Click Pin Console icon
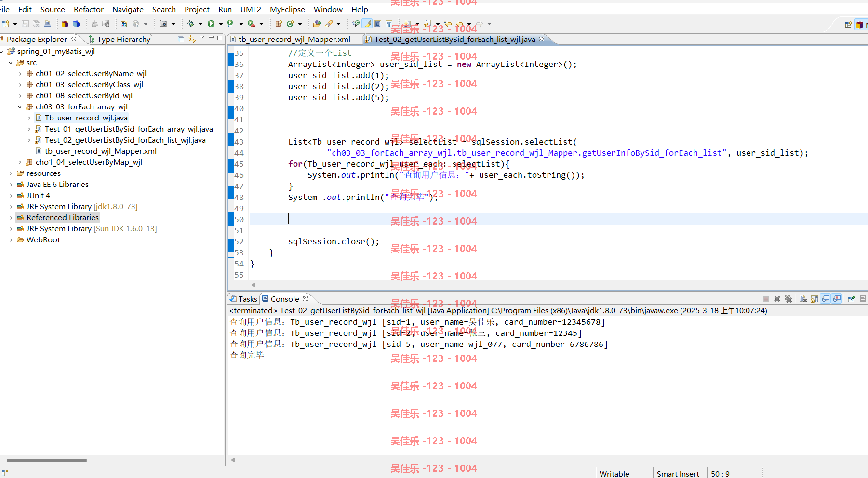Viewport: 868px width, 478px height. pos(851,299)
